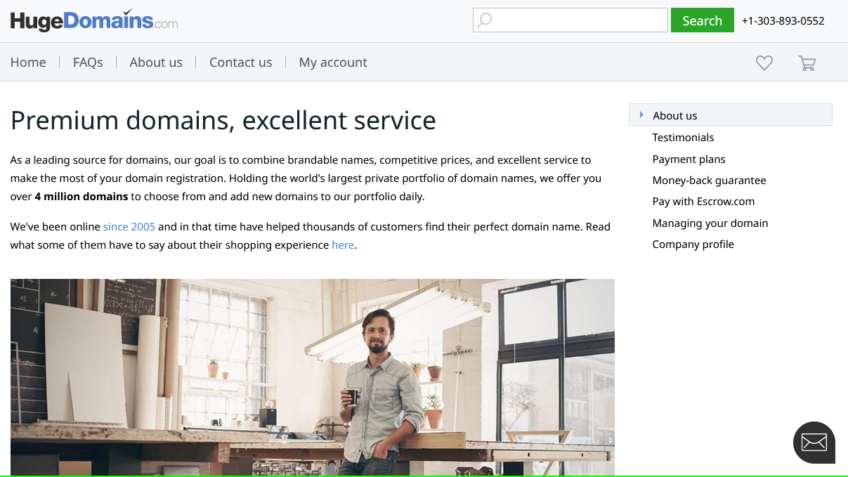
Task: Open Pay with Escrow.com link
Action: point(703,201)
